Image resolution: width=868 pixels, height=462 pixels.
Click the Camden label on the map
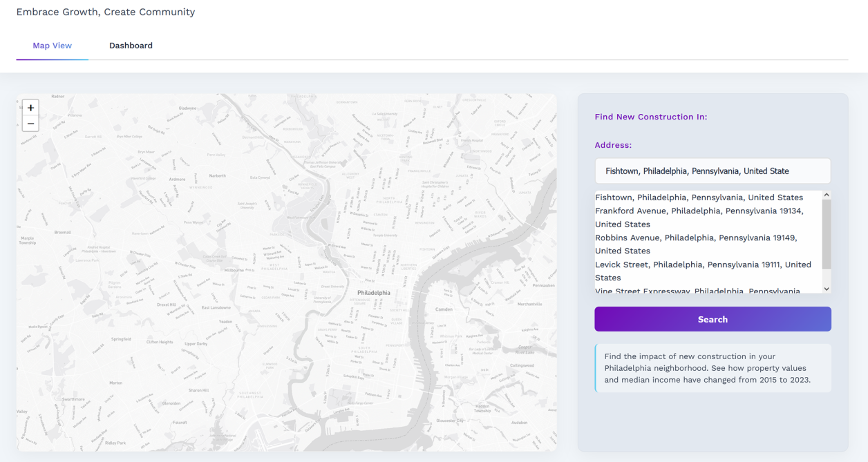444,309
